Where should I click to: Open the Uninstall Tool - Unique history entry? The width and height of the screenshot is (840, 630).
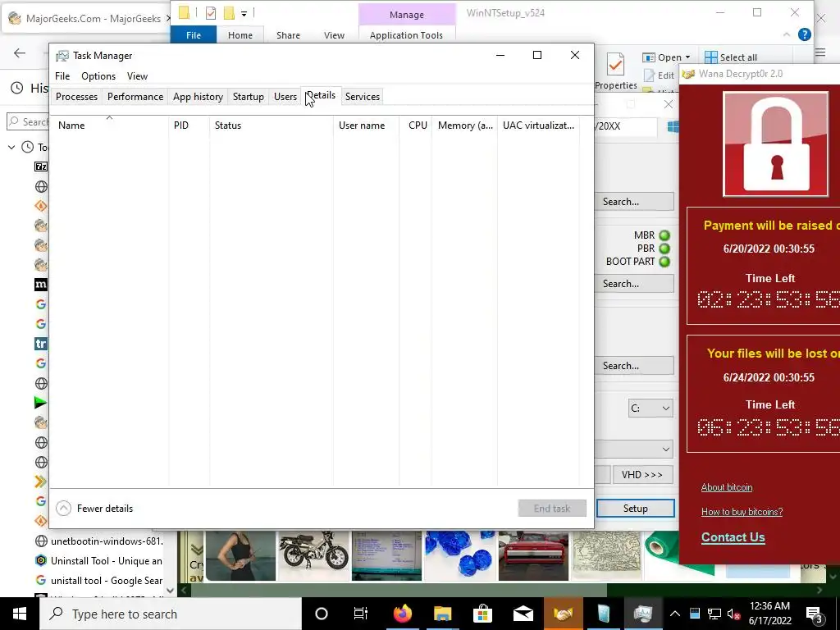coord(99,561)
